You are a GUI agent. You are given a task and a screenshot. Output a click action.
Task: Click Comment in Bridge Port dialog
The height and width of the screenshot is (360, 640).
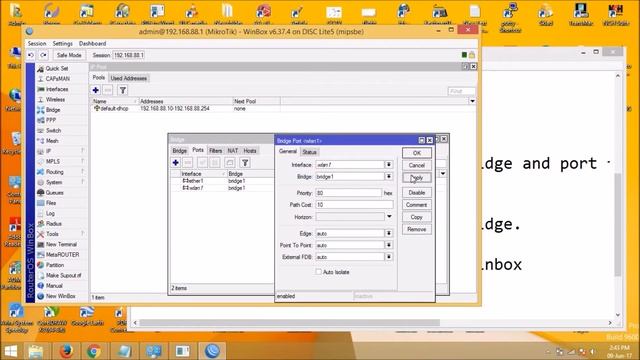pyautogui.click(x=417, y=205)
